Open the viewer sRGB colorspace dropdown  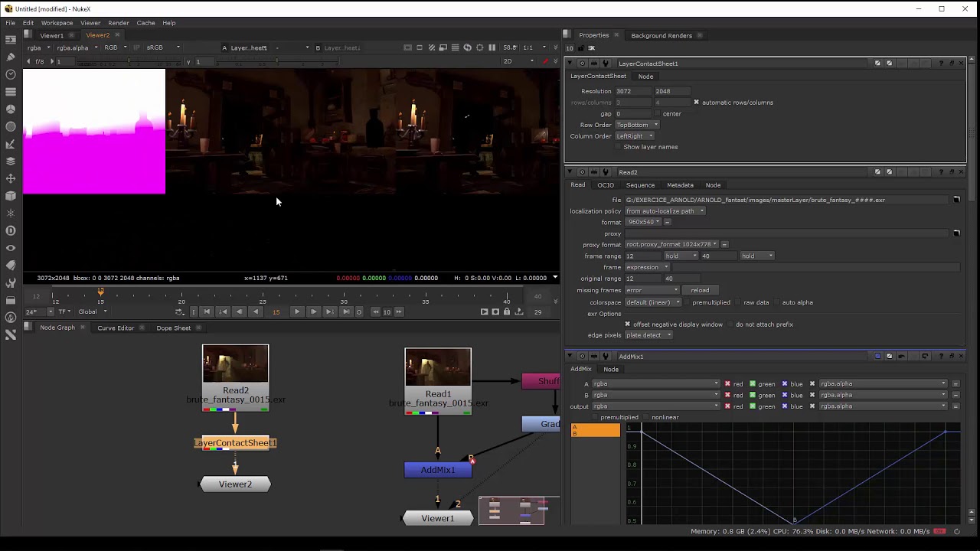163,47
